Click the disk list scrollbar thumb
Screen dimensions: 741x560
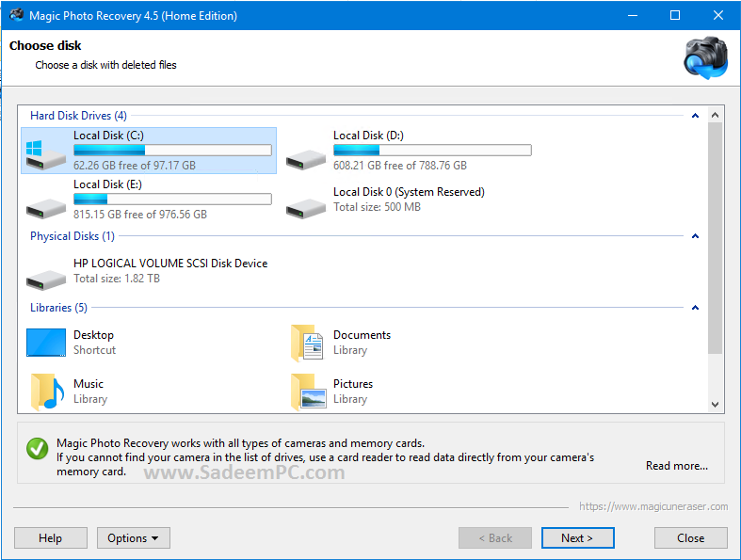click(x=715, y=238)
